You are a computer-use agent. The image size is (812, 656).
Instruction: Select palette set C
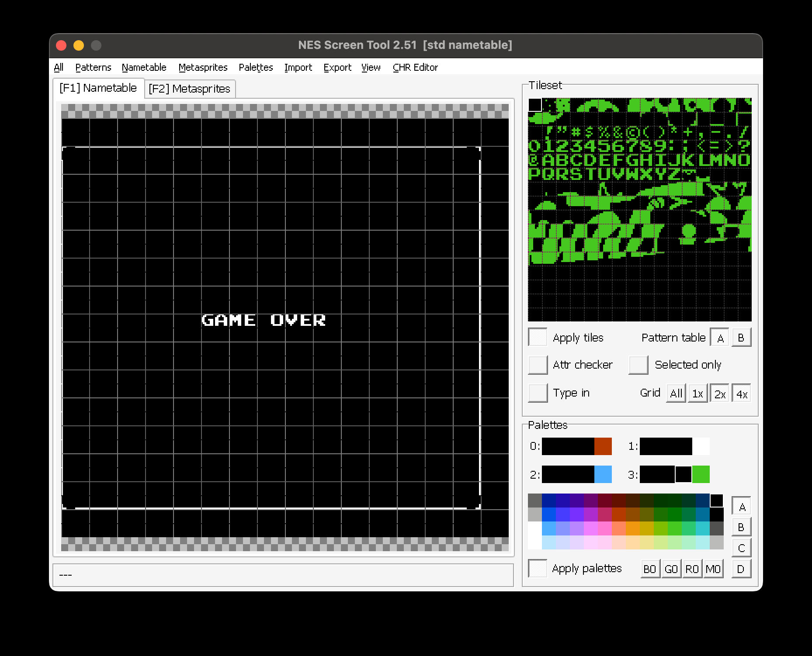point(741,548)
